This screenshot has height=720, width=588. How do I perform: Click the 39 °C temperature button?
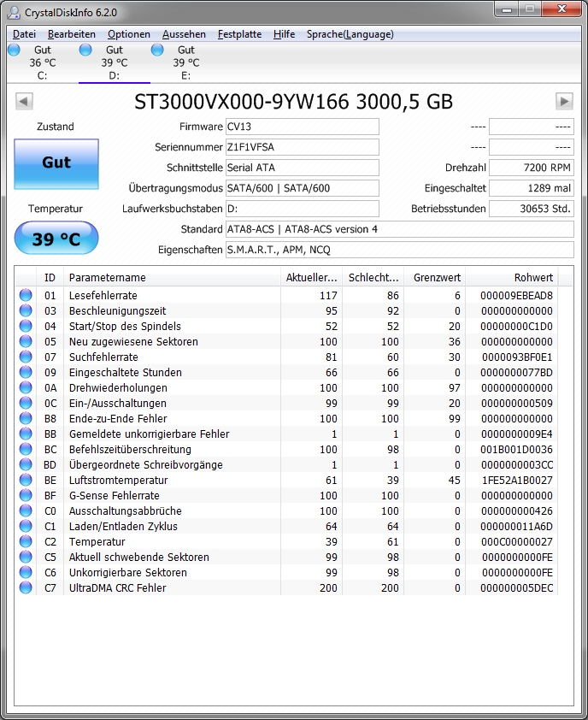pyautogui.click(x=56, y=239)
